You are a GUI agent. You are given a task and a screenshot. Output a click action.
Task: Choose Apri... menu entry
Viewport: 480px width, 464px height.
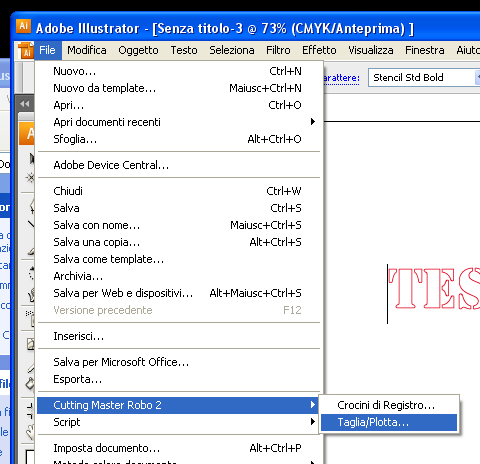[x=179, y=105]
